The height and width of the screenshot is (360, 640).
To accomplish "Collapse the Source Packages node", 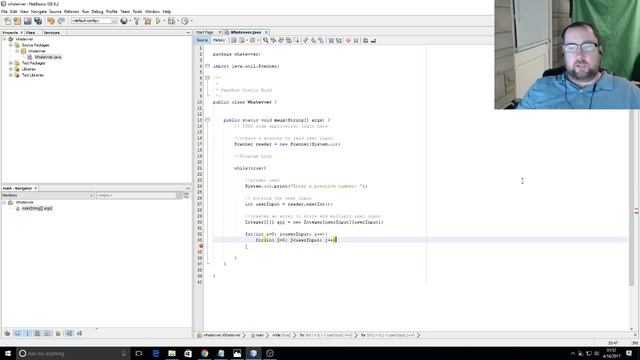I will [11, 45].
